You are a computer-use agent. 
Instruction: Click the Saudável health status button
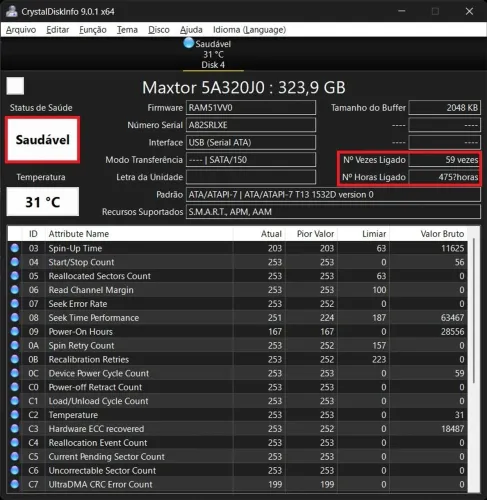coord(43,140)
